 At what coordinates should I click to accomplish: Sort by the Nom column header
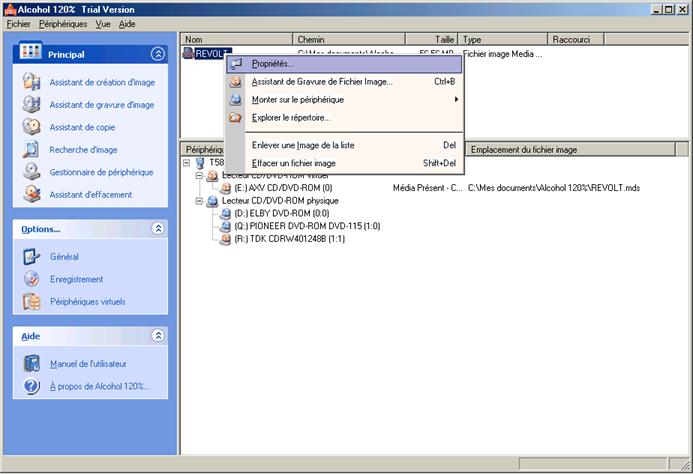(236, 39)
